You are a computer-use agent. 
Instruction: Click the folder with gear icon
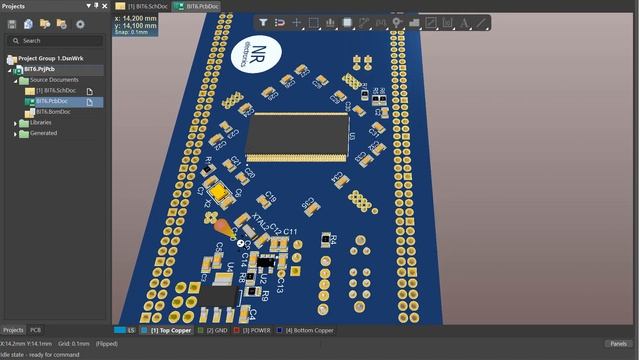[62, 24]
